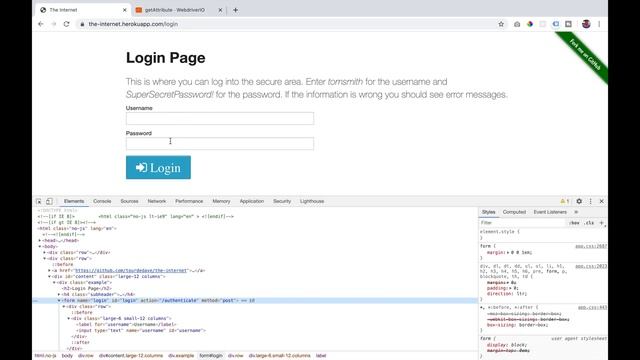Image resolution: width=640 pixels, height=360 pixels.
Task: Open the Chrome three-dot menu
Action: 599,24
